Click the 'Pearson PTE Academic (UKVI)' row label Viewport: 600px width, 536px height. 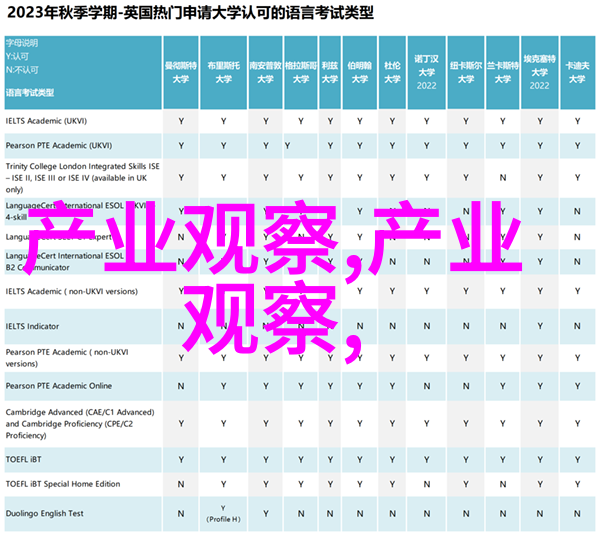point(59,145)
